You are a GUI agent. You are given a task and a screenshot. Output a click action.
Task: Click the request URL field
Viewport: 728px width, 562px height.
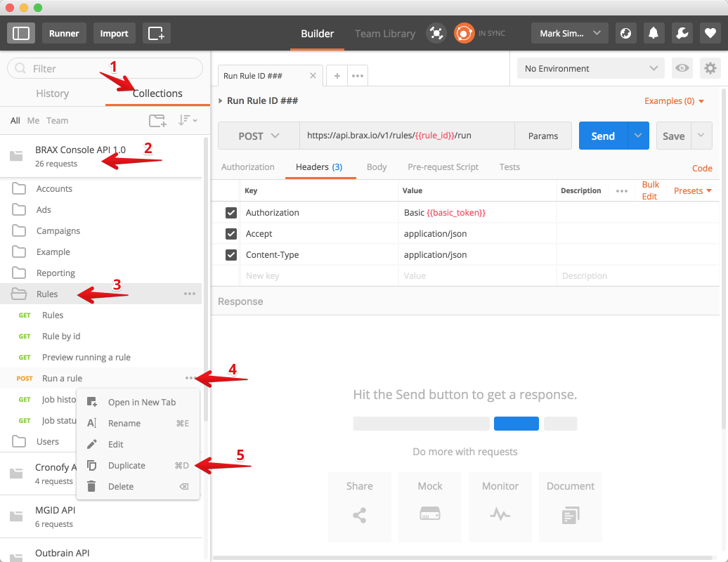407,136
